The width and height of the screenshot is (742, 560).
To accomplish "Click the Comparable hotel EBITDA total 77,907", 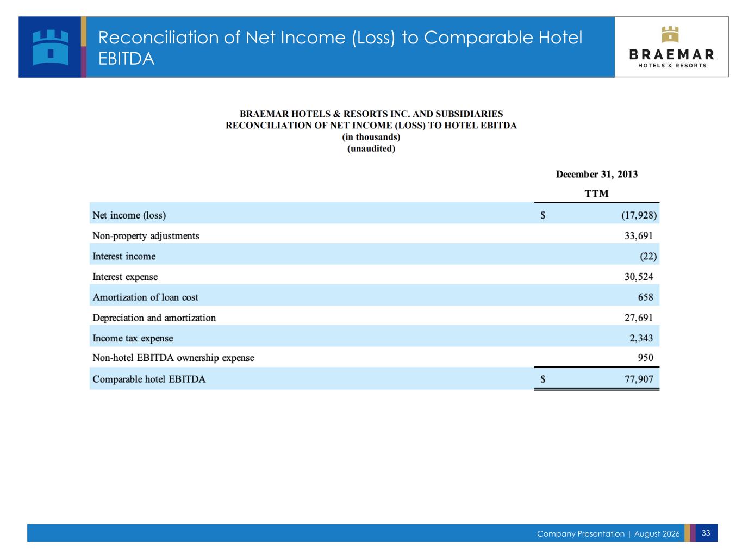I will pyautogui.click(x=639, y=379).
